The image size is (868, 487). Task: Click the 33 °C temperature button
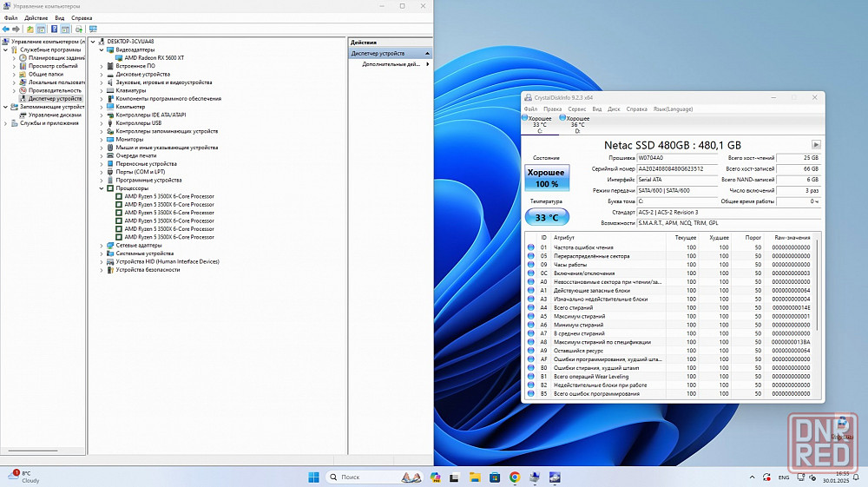pyautogui.click(x=547, y=218)
